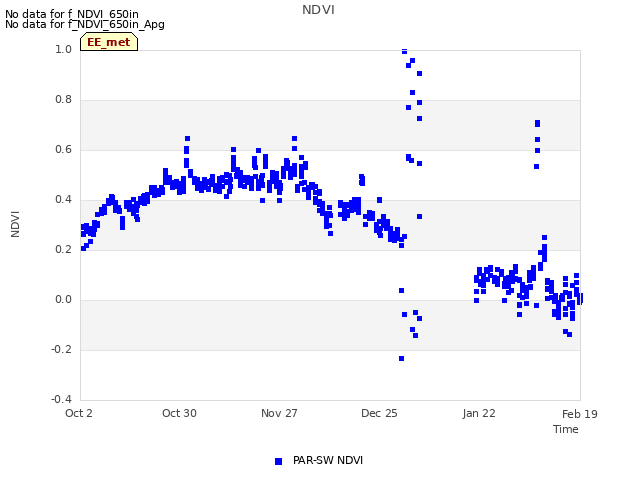This screenshot has height=480, width=640.
Task: Click the topmost data point at 1.0
Action: pos(404,51)
